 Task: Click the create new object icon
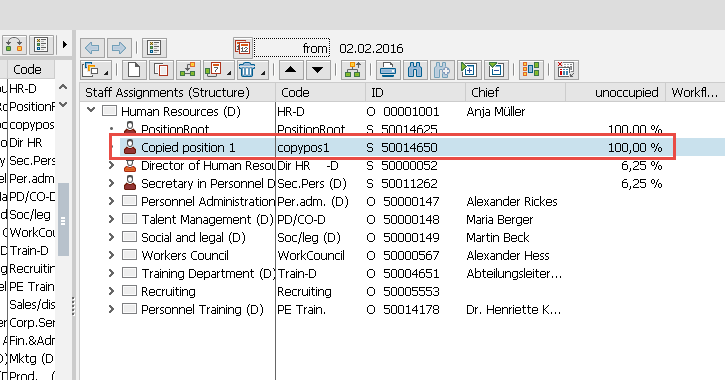tap(134, 70)
